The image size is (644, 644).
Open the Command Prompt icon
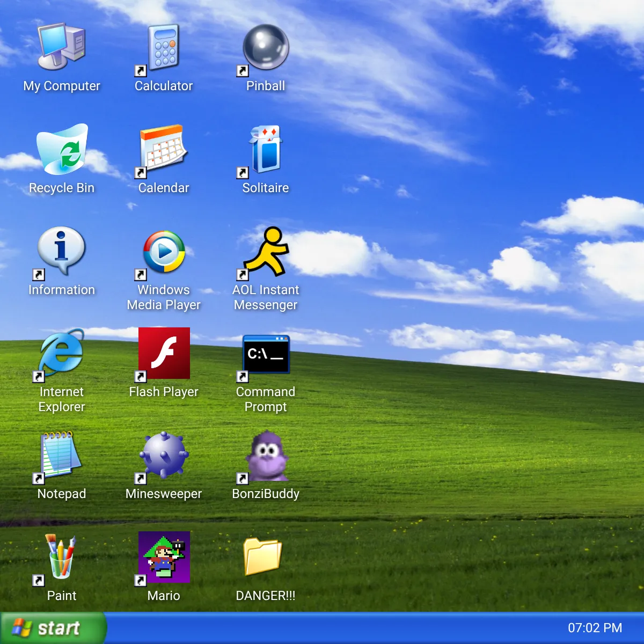(x=266, y=353)
